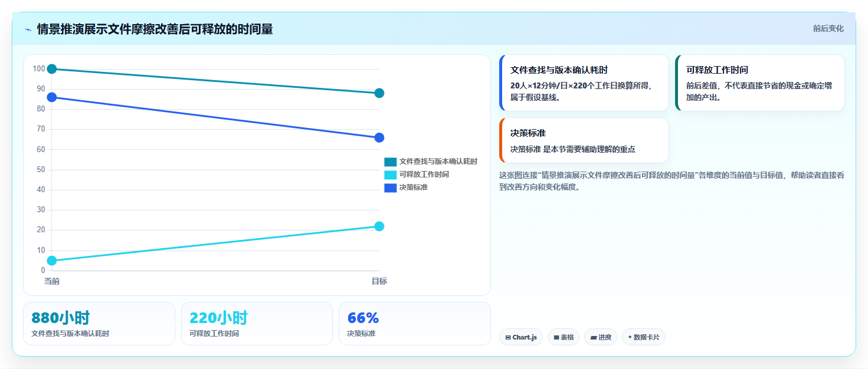
Task: Click the header title 情景推演展示文件摩擦改善后可释放的时间量
Action: click(155, 29)
